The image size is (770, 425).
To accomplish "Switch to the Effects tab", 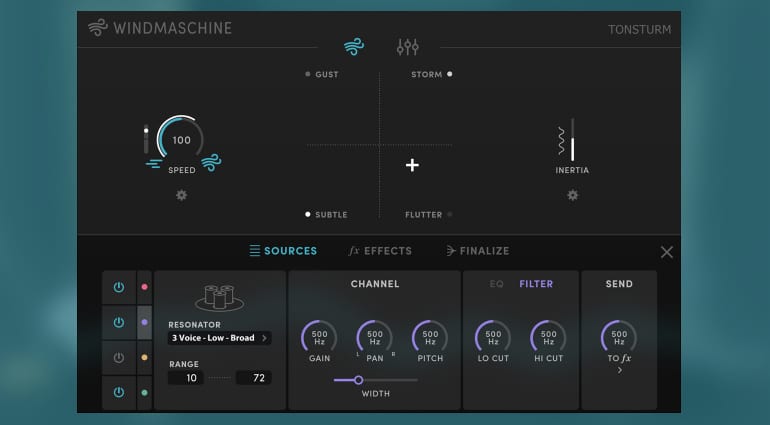I will pos(380,251).
